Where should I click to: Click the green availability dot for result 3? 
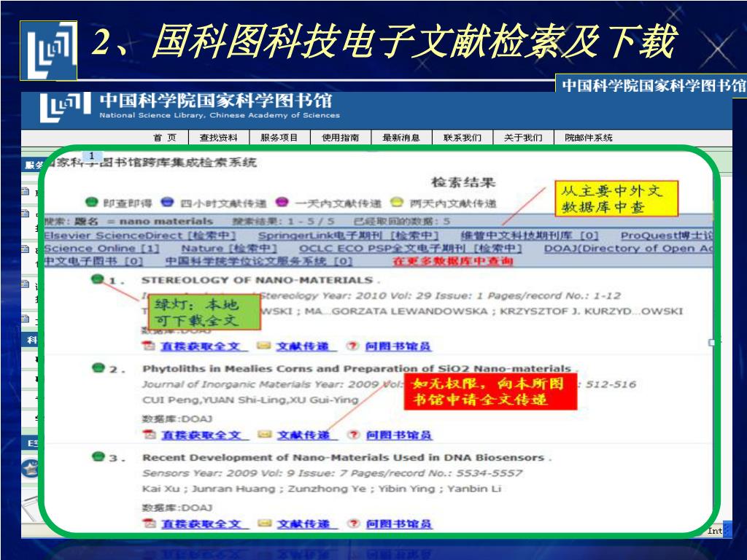point(98,456)
